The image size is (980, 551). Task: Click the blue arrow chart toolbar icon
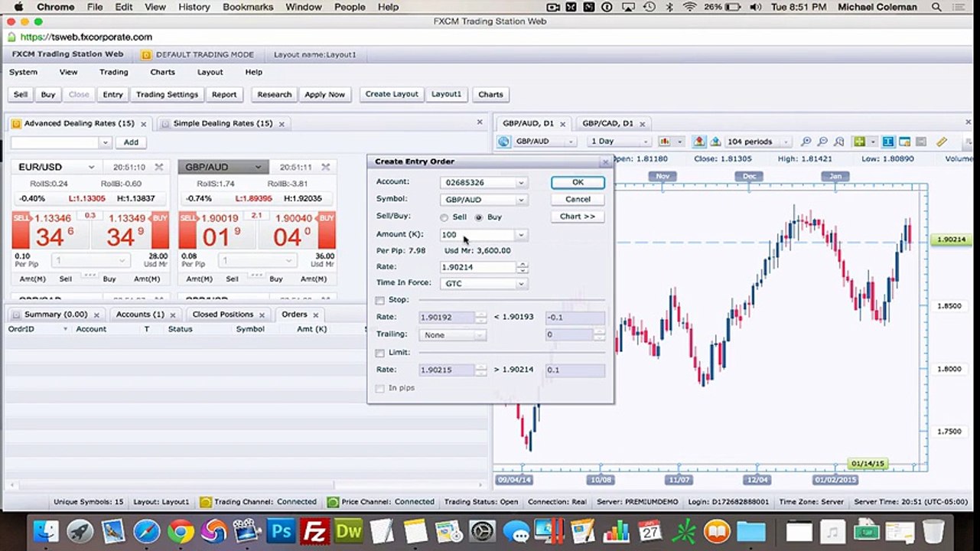[x=716, y=142]
